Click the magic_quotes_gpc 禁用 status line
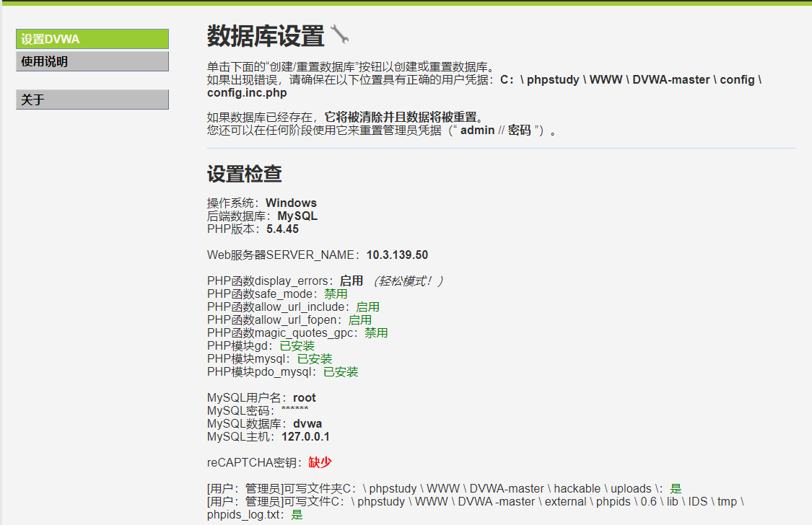 pyautogui.click(x=298, y=332)
